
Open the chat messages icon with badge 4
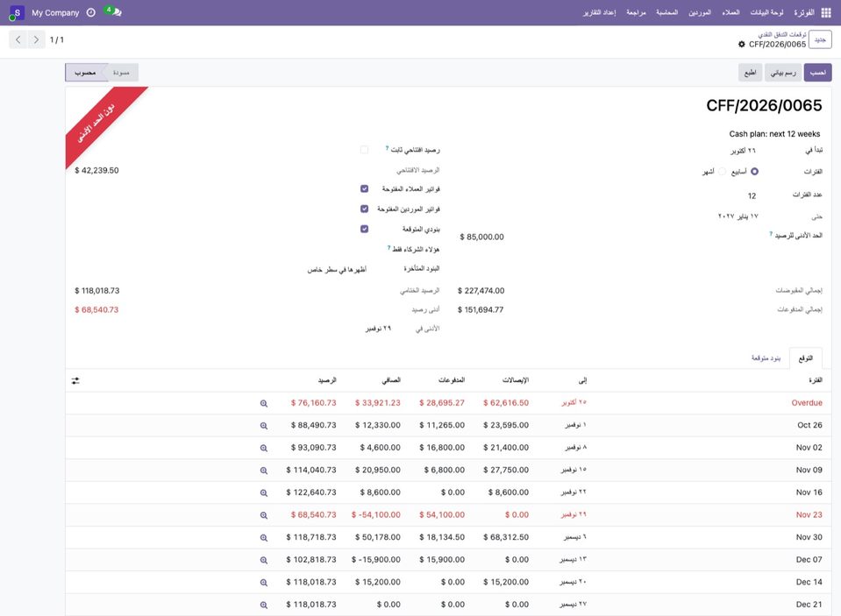tap(114, 11)
